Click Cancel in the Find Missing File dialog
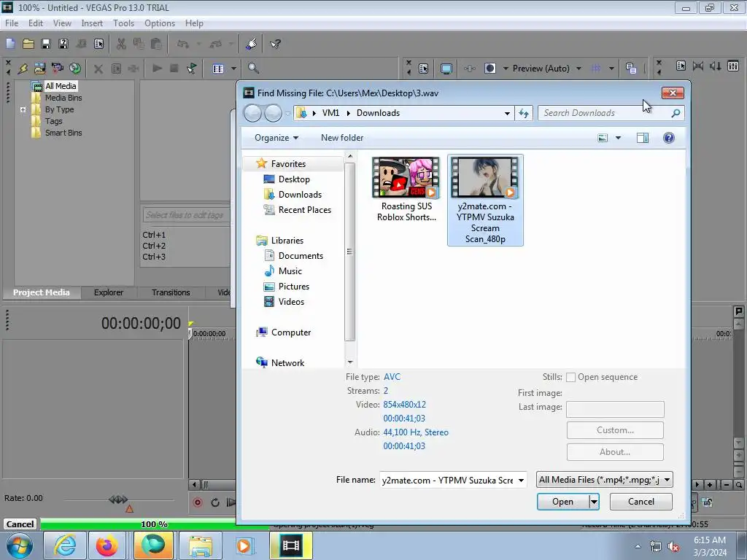 pos(640,502)
